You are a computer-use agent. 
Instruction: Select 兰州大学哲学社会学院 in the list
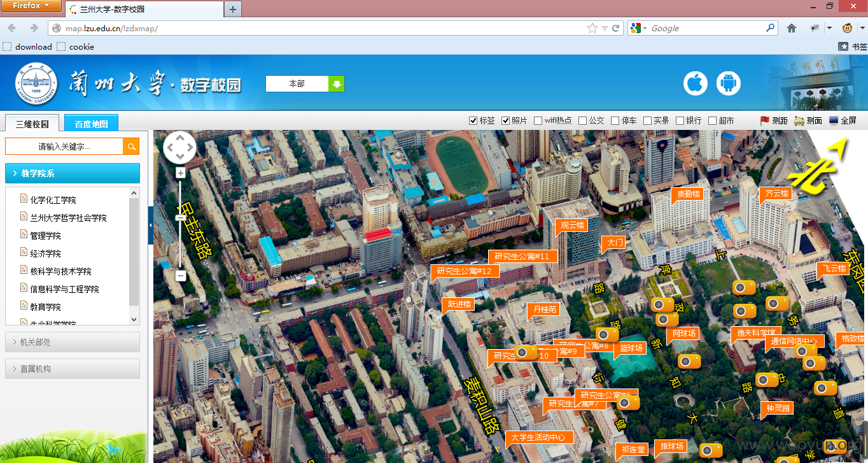click(x=68, y=218)
